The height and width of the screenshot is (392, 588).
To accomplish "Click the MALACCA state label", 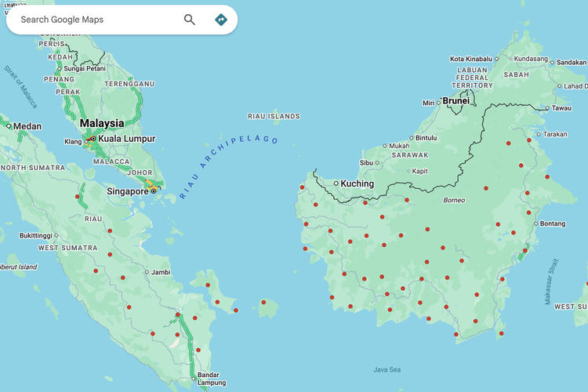I will pyautogui.click(x=111, y=162).
